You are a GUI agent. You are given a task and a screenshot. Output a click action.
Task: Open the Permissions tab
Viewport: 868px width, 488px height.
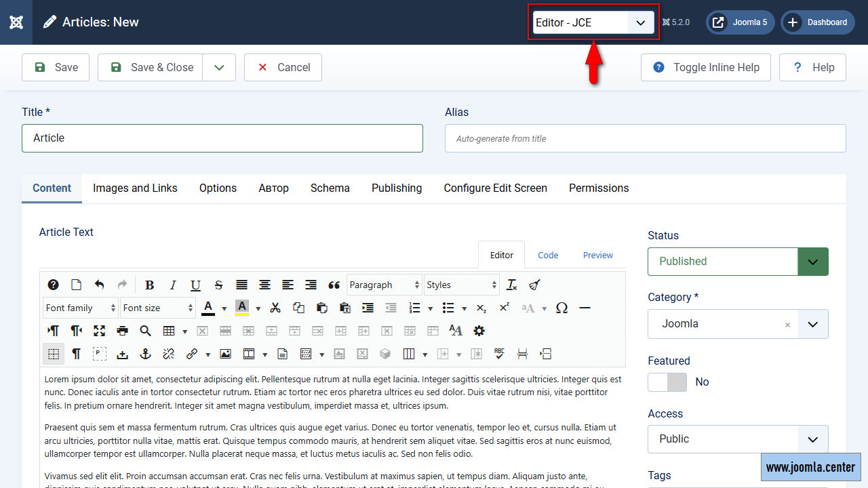tap(599, 188)
